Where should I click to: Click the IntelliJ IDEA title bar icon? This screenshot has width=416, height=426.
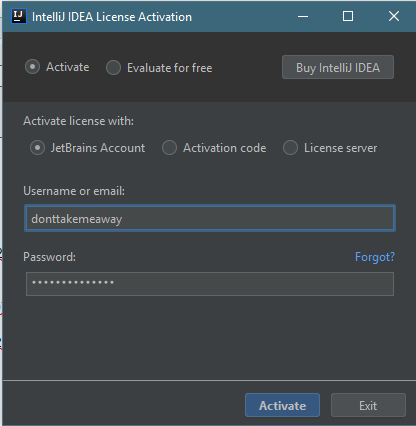(x=19, y=16)
